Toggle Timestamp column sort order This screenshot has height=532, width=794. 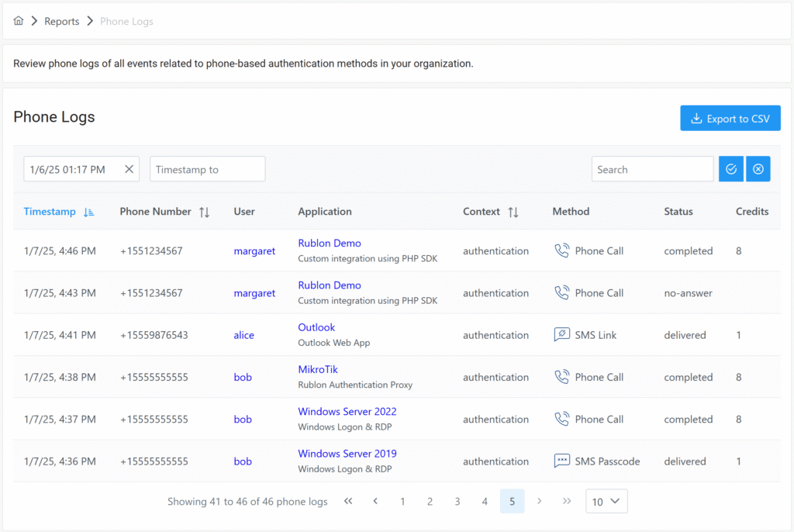(x=88, y=212)
